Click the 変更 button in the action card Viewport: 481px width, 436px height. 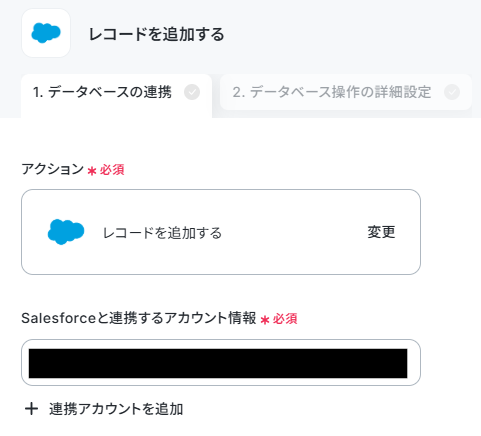pyautogui.click(x=381, y=232)
